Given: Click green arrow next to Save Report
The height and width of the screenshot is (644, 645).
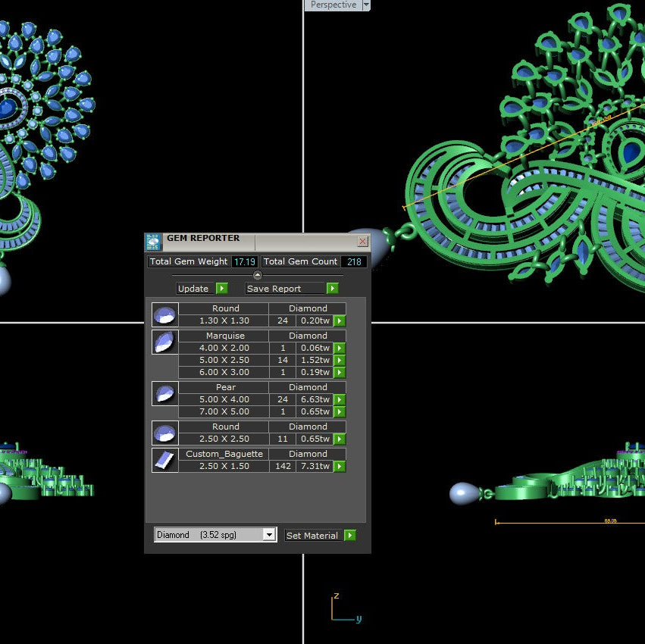Looking at the screenshot, I should pos(332,288).
